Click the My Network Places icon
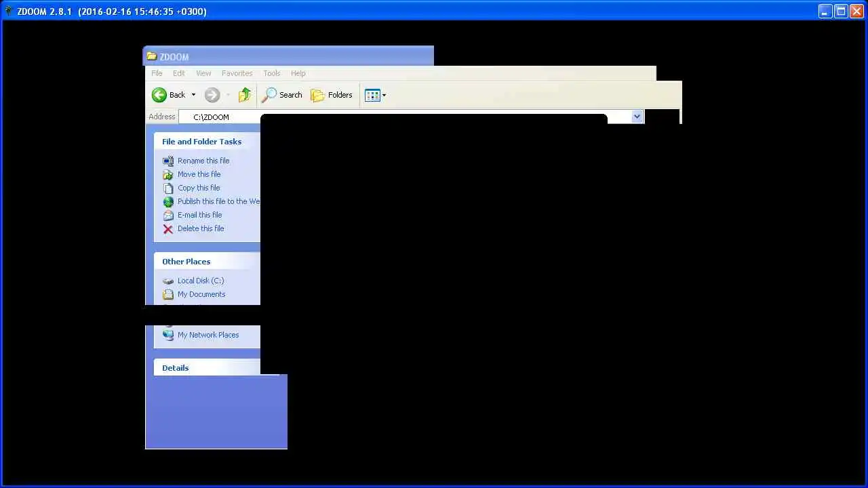 (x=168, y=335)
